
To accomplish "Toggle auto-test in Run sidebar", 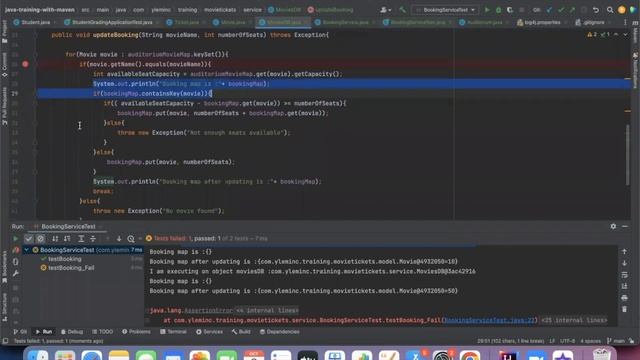I will 16,262.
